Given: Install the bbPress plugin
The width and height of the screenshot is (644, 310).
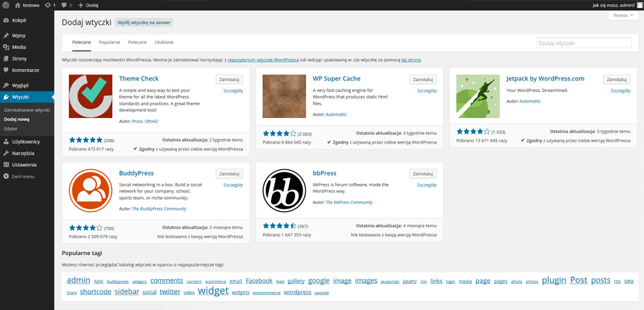Looking at the screenshot, I should 423,174.
